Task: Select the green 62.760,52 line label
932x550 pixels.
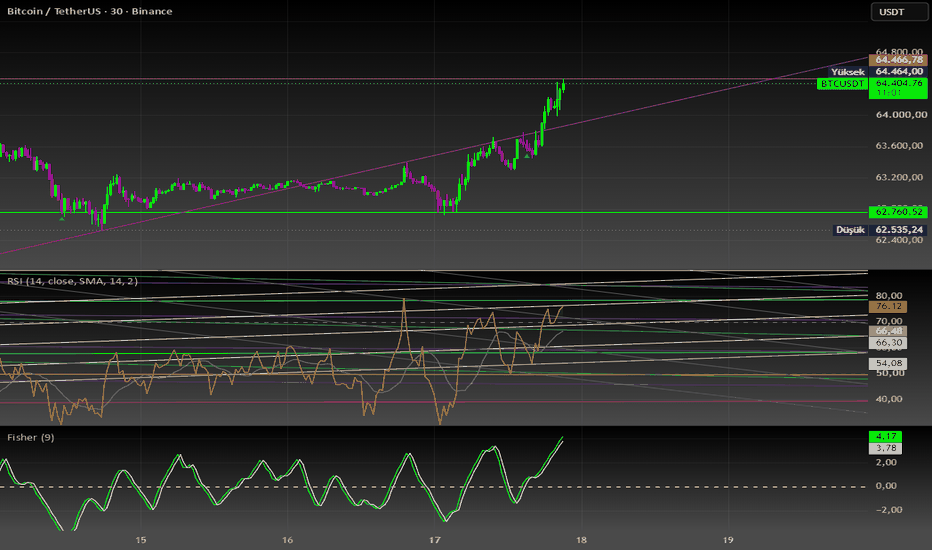Action: 898,212
